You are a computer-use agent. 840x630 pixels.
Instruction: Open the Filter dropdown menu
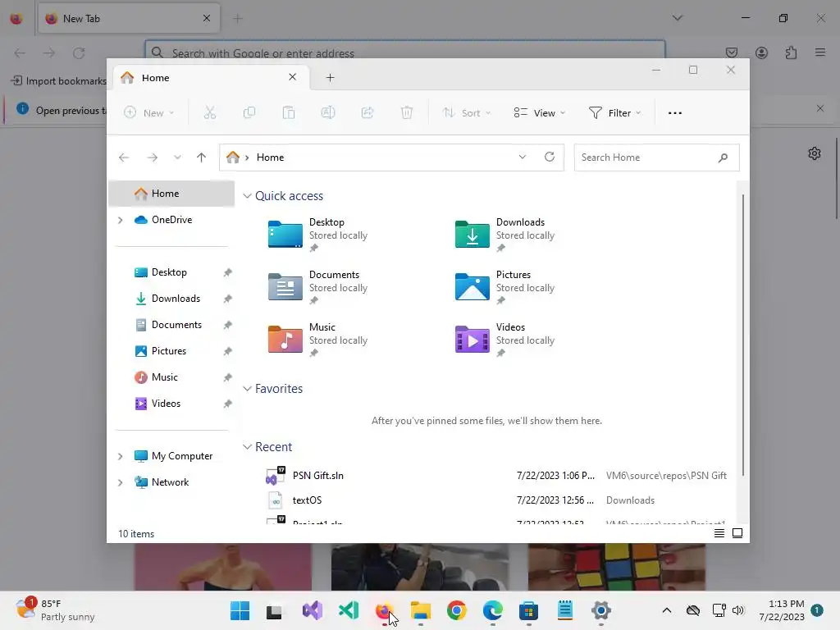[x=614, y=112]
